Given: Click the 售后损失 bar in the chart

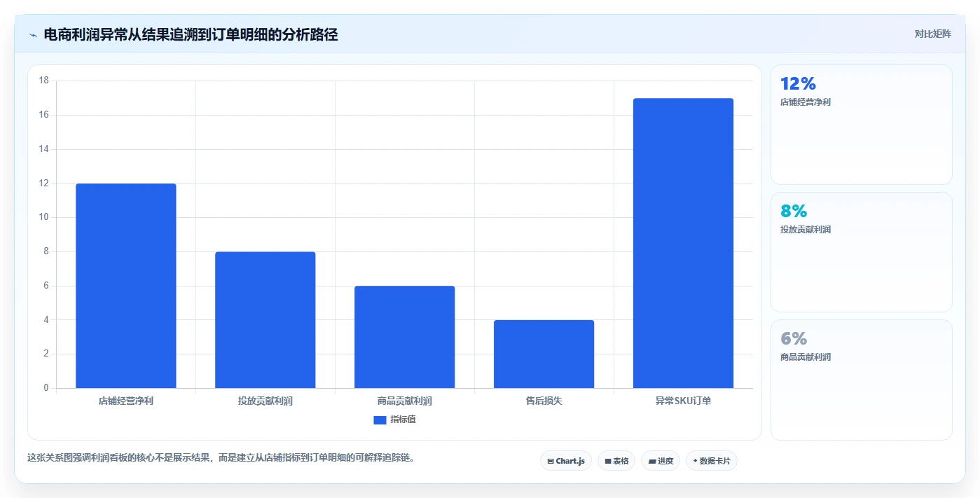Looking at the screenshot, I should click(544, 354).
